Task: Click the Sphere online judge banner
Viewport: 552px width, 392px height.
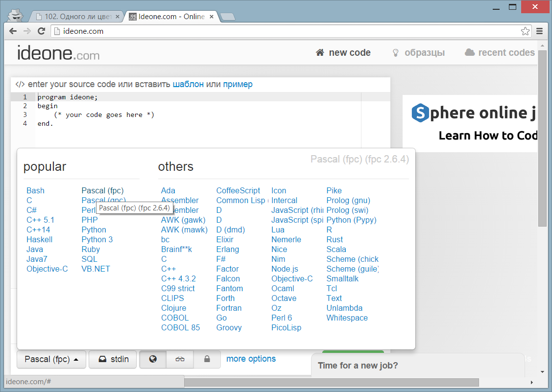Action: (470, 123)
